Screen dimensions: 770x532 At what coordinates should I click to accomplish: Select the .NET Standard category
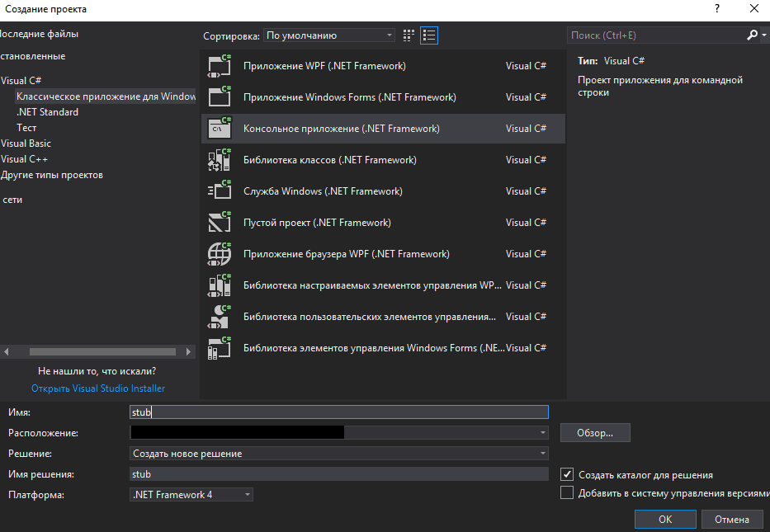[x=48, y=112]
